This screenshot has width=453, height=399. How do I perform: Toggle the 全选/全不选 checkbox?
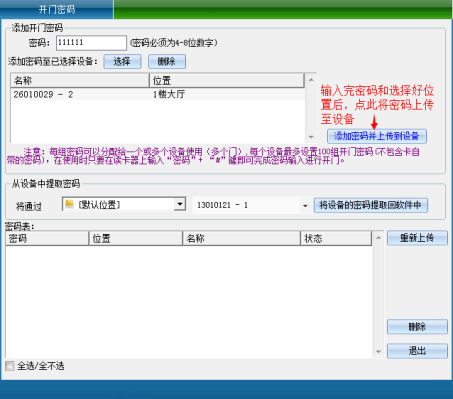tap(10, 366)
